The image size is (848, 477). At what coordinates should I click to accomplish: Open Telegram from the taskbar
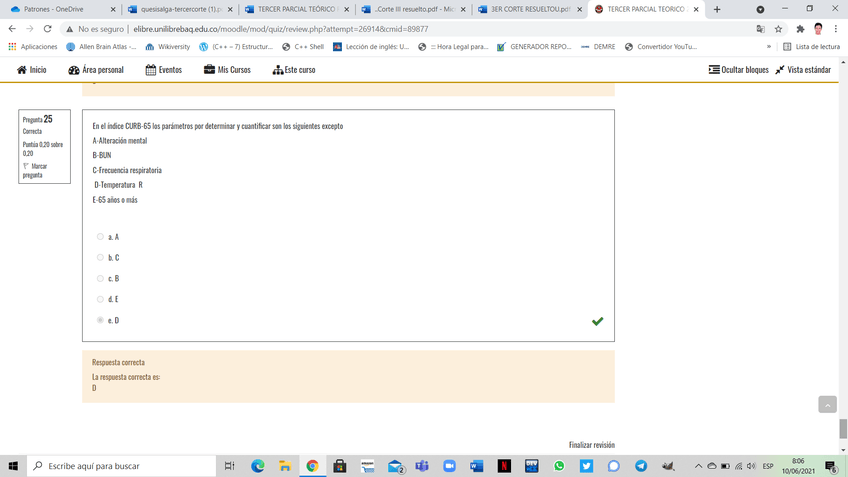coord(641,466)
